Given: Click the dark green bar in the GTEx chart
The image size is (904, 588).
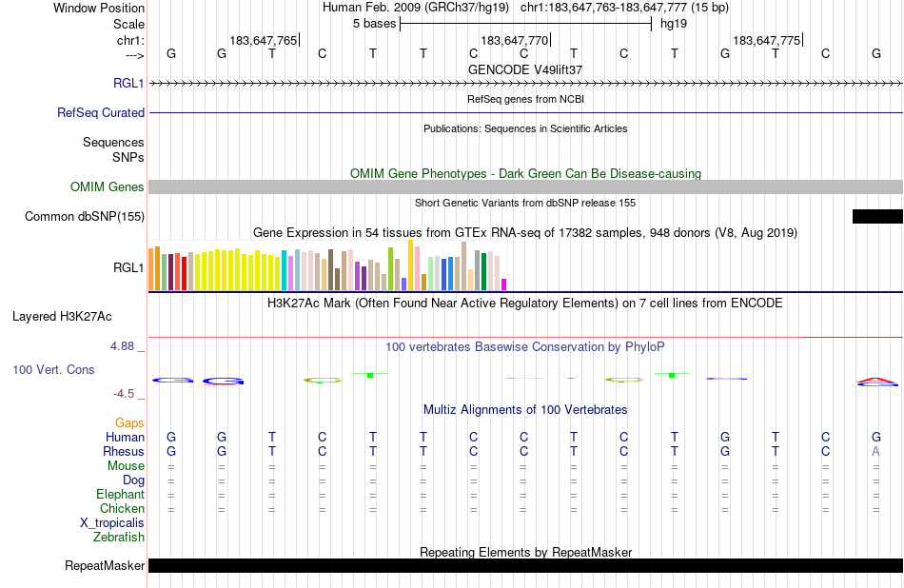Looking at the screenshot, I should coord(483,271).
